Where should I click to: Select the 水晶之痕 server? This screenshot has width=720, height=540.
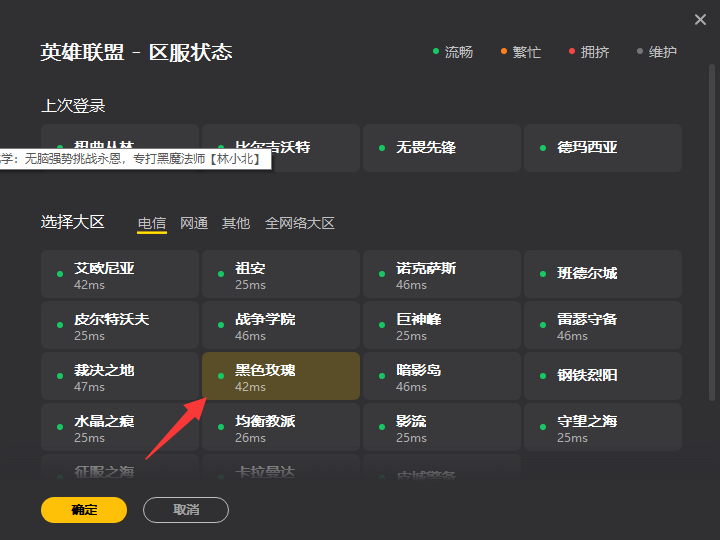point(120,427)
